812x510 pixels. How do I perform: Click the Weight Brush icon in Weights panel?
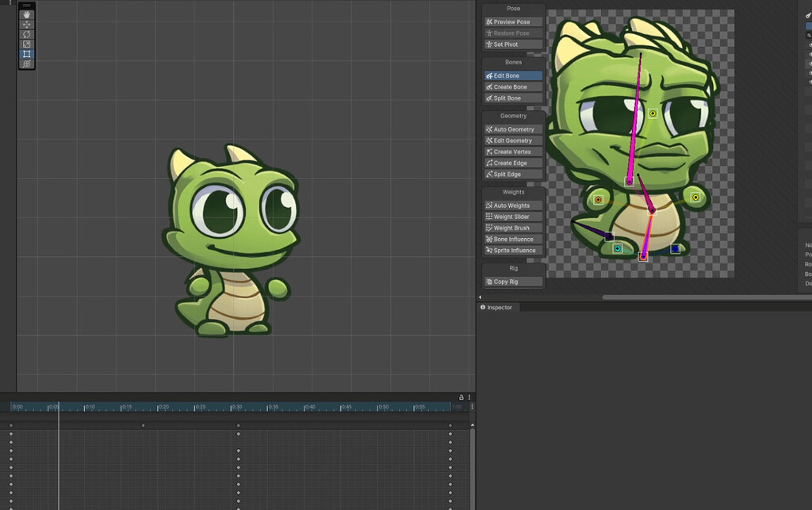click(x=490, y=228)
